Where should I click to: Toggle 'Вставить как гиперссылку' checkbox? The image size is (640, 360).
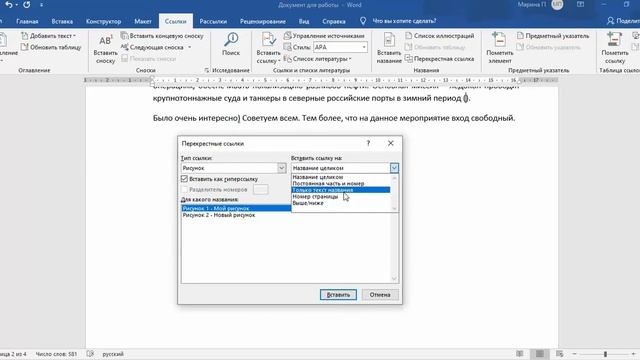pyautogui.click(x=184, y=179)
